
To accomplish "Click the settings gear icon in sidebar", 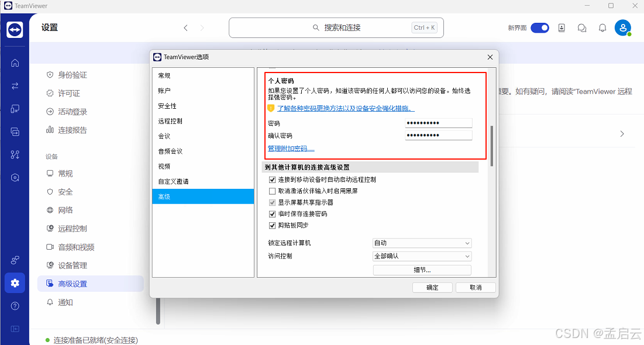I will 15,283.
